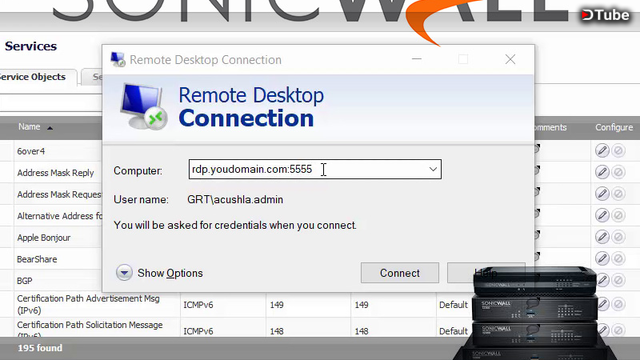640x360 pixels.
Task: Click the Services page heading
Action: point(31,46)
